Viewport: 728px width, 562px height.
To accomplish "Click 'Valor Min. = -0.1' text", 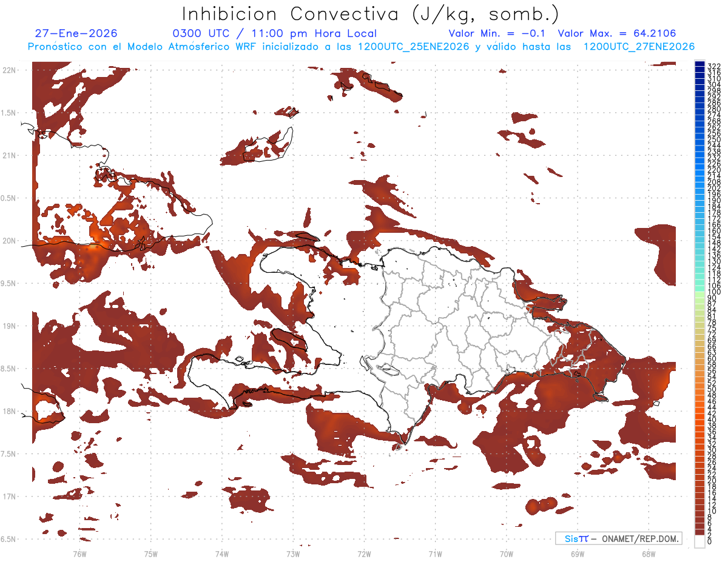I will (497, 33).
